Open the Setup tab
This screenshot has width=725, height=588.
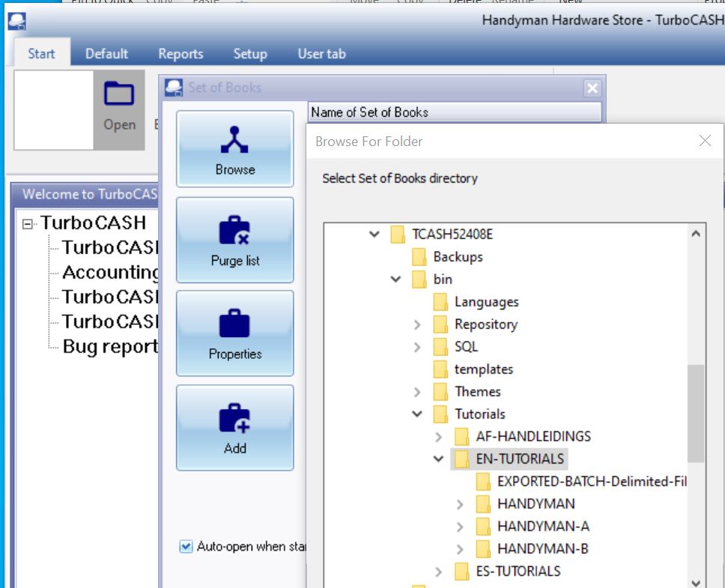pyautogui.click(x=250, y=54)
